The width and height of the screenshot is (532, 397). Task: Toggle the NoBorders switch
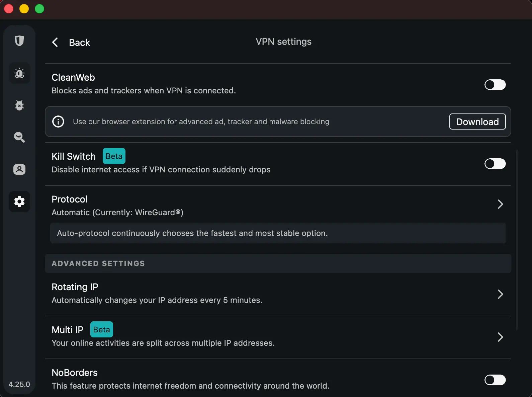(x=495, y=380)
